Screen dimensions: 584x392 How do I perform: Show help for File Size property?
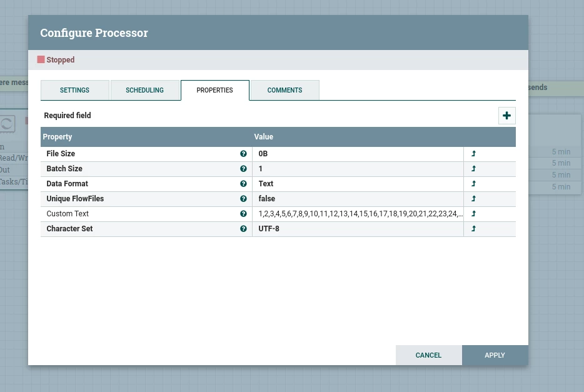(243, 154)
